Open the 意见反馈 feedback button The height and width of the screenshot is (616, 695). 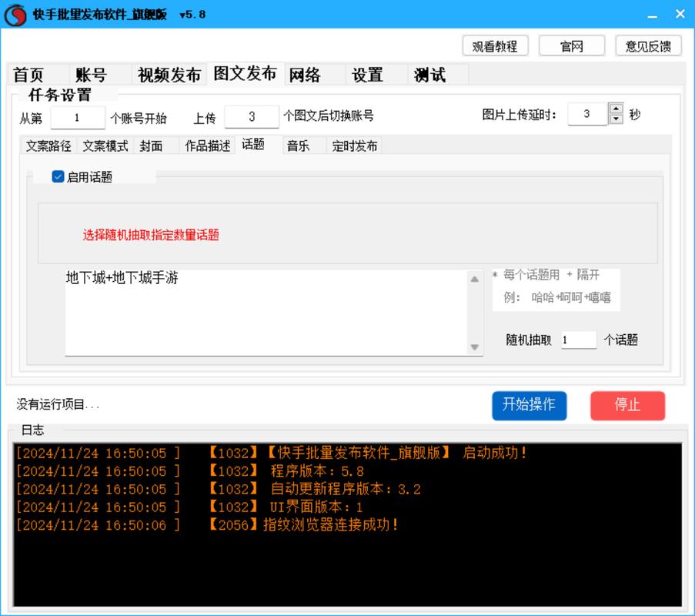[649, 46]
